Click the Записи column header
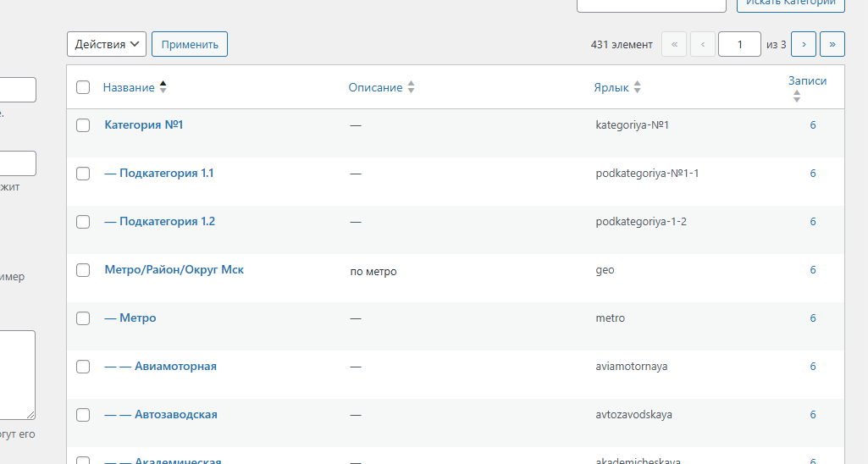868x464 pixels. [x=807, y=81]
